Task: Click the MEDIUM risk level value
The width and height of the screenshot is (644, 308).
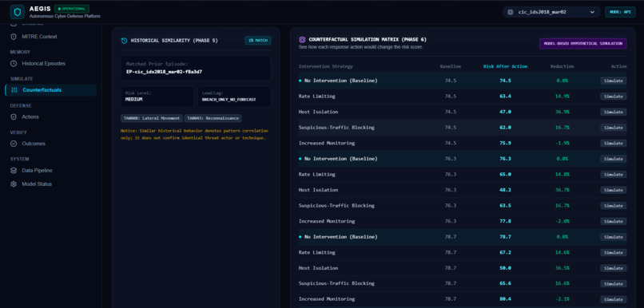Action: 133,99
